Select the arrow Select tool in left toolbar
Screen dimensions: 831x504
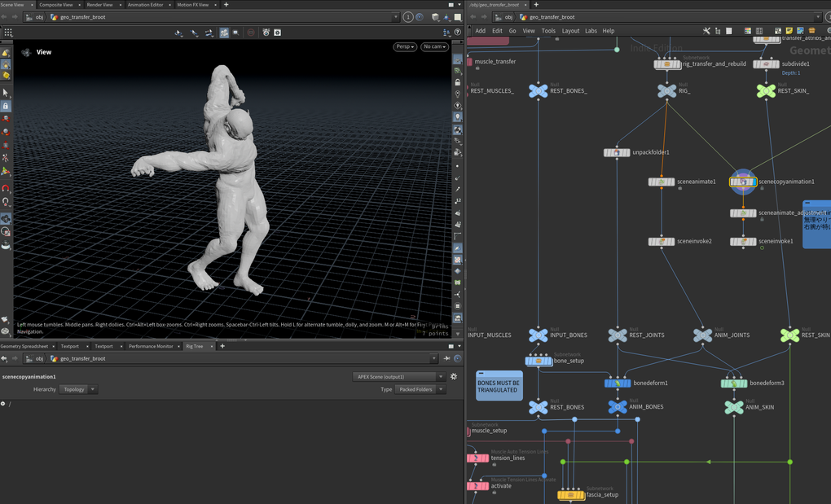coord(6,93)
